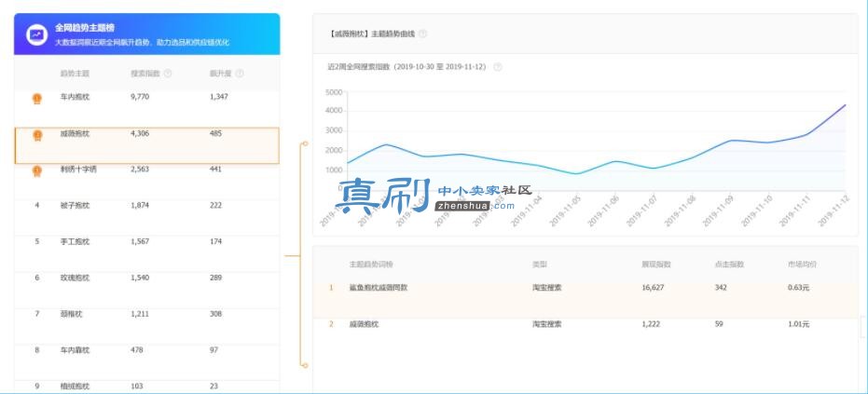Click the 展现指数 column header
This screenshot has width=868, height=394.
coord(656,265)
